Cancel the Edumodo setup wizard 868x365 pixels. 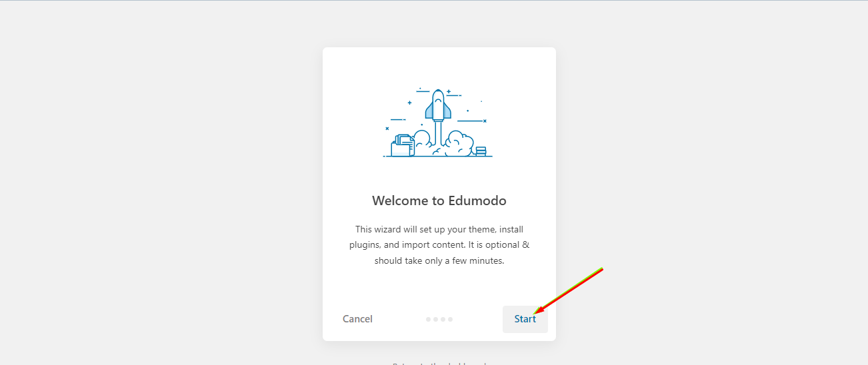(357, 319)
